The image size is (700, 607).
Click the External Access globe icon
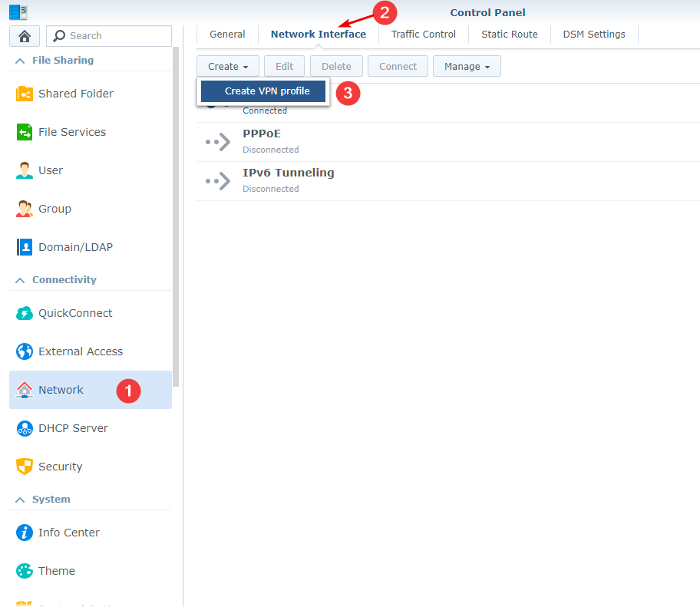pyautogui.click(x=25, y=351)
